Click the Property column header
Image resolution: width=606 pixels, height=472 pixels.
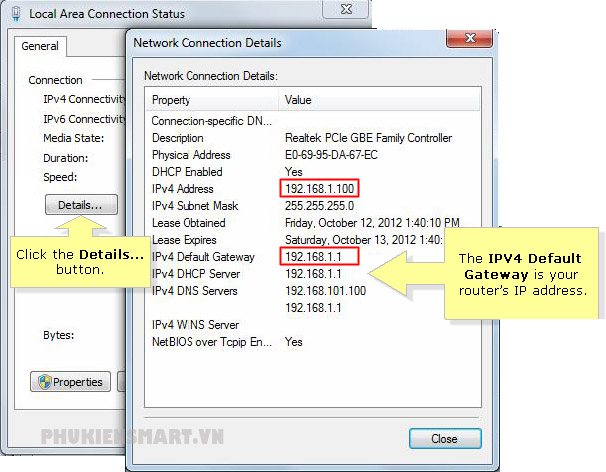click(212, 100)
